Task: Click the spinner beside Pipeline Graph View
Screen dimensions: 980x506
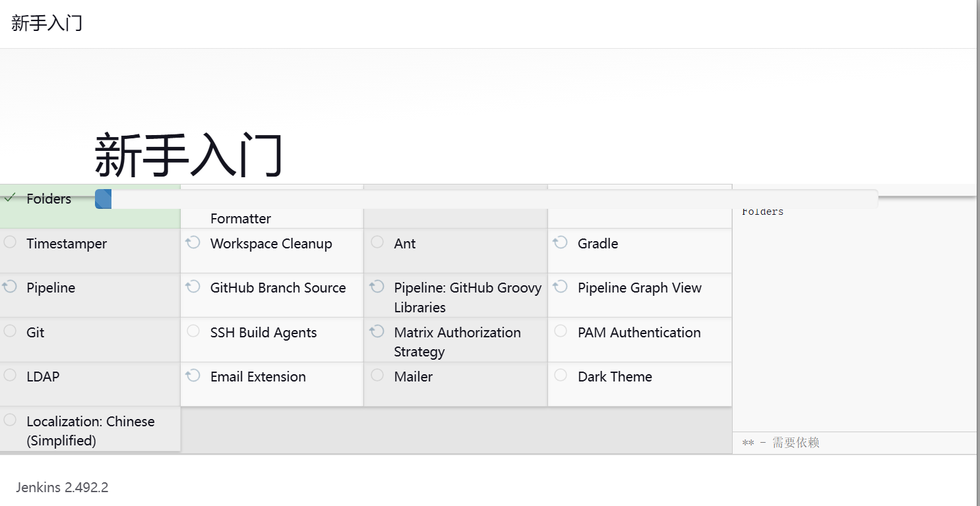Action: [560, 287]
